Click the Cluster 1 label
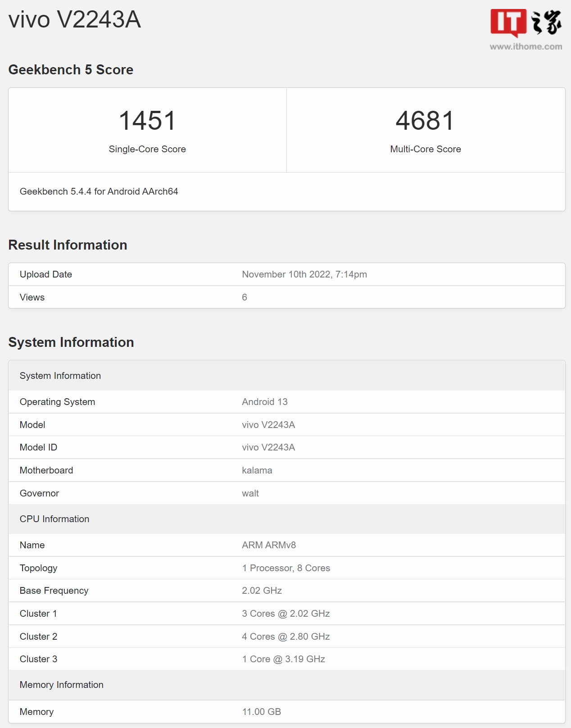Viewport: 571px width, 728px height. pyautogui.click(x=38, y=614)
